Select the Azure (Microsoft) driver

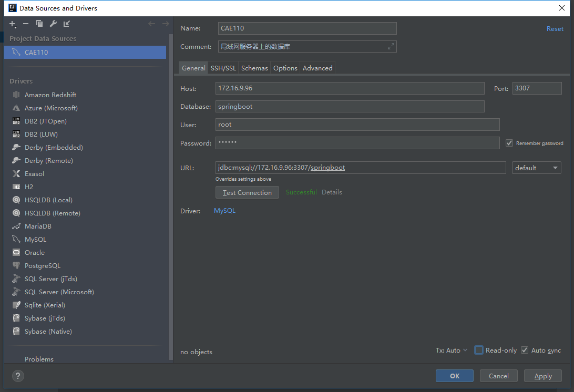(85, 108)
